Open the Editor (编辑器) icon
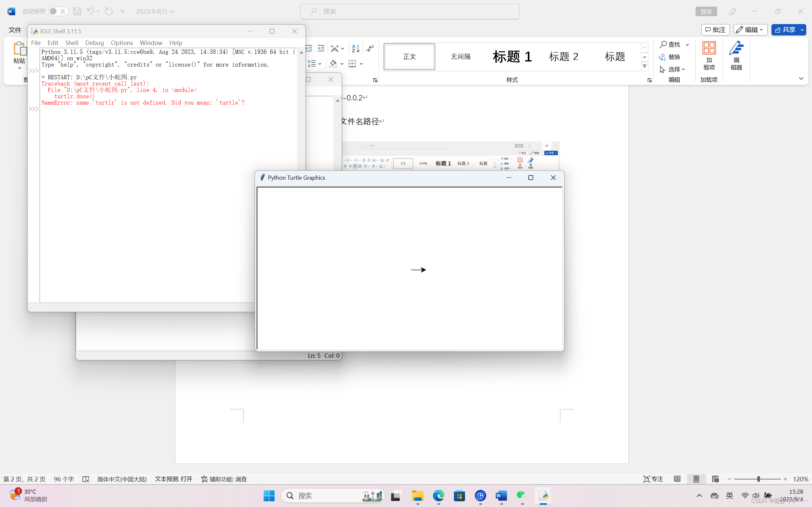 coord(736,55)
